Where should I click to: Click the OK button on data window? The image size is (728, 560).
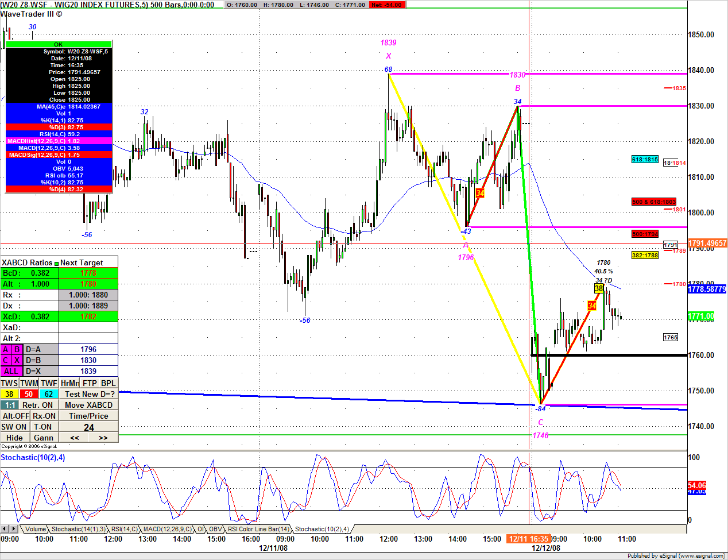pyautogui.click(x=59, y=44)
